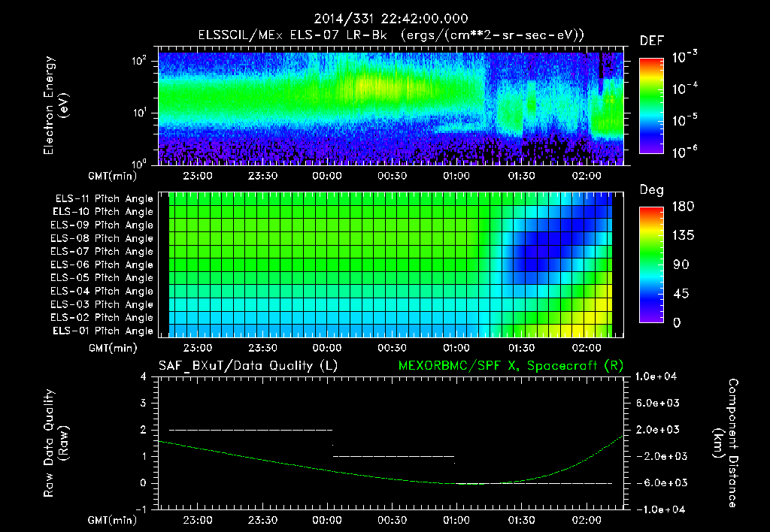
Task: Select the DEF colorbar title
Action: pyautogui.click(x=652, y=41)
